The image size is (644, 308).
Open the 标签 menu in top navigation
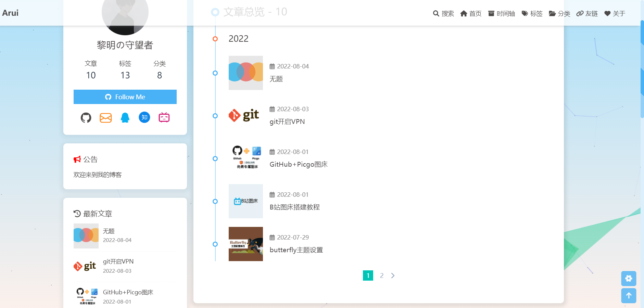(x=532, y=14)
